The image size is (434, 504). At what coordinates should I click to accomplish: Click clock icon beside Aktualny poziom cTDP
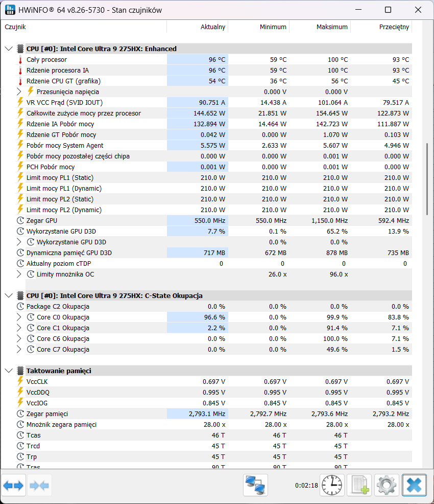[20, 264]
